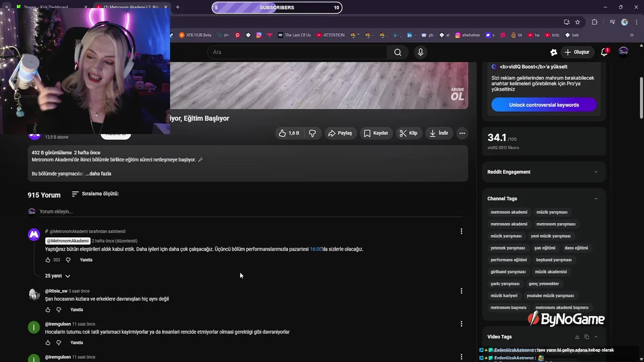Open more video actions (three dots)
644x362 pixels.
click(x=462, y=133)
